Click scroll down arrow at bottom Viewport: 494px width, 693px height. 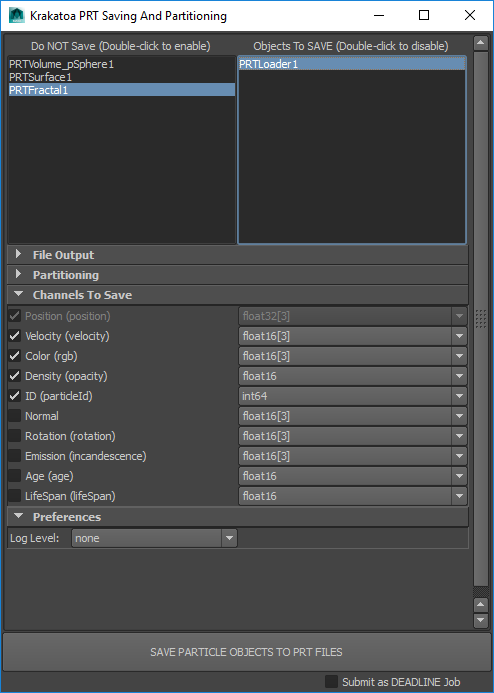pyautogui.click(x=480, y=620)
